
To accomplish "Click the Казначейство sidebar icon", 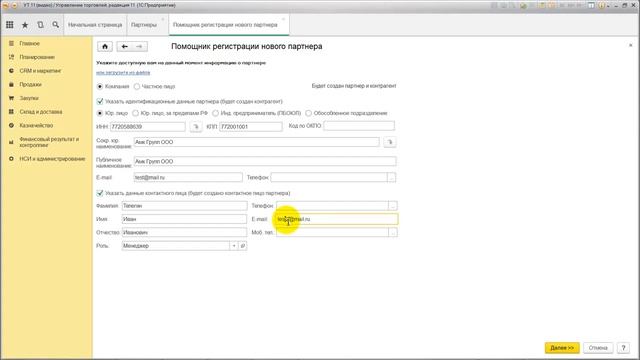I will pos(11,125).
